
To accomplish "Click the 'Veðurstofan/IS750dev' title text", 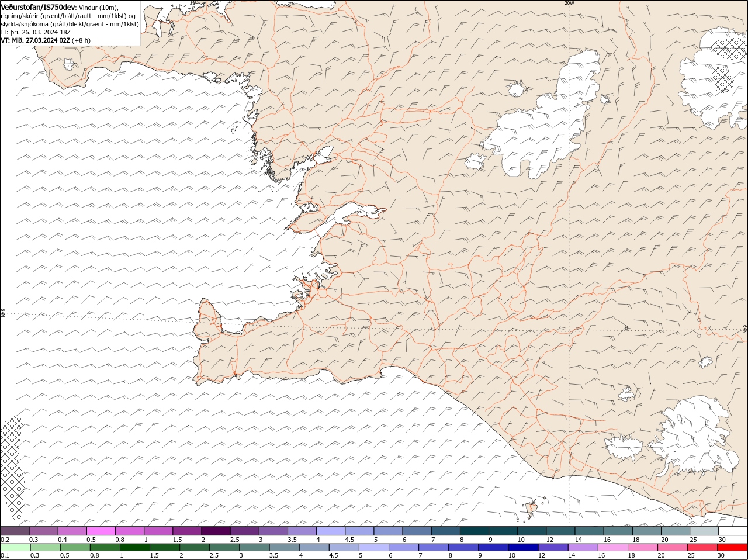I will click(x=38, y=6).
